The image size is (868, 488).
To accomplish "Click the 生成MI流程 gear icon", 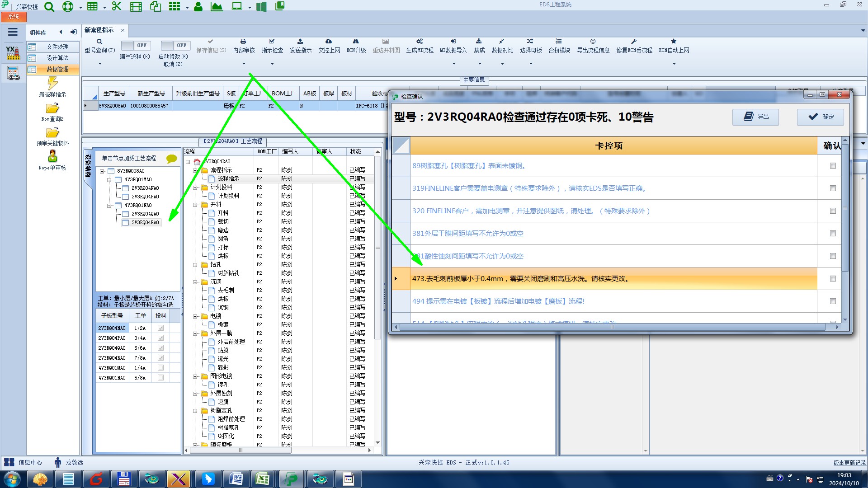I will coord(420,41).
